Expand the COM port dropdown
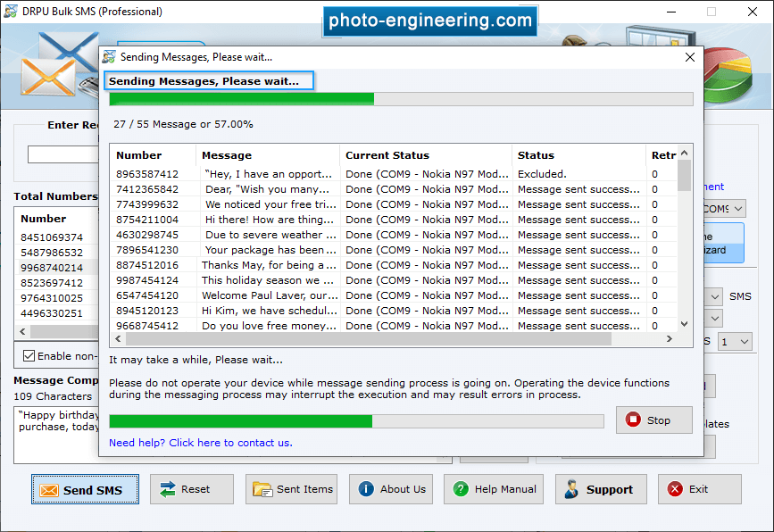The width and height of the screenshot is (774, 532). pos(738,209)
